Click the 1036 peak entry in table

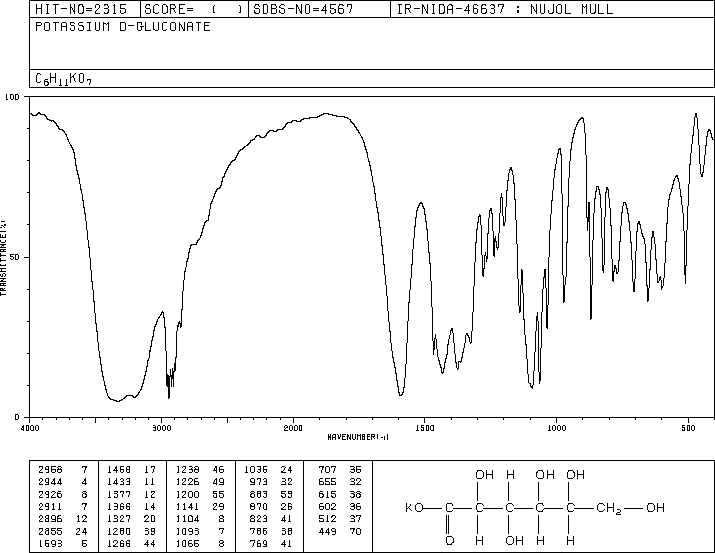click(269, 470)
